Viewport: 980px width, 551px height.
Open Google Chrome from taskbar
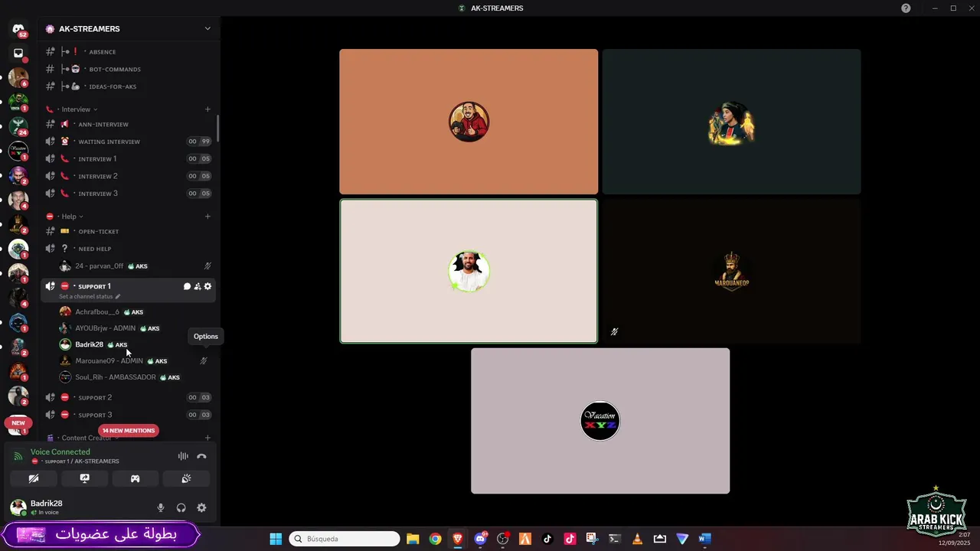click(x=435, y=539)
